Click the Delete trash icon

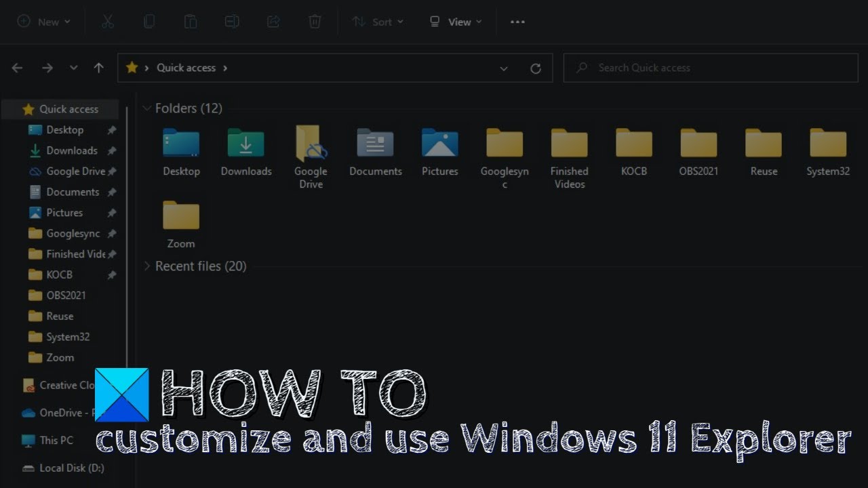coord(315,22)
